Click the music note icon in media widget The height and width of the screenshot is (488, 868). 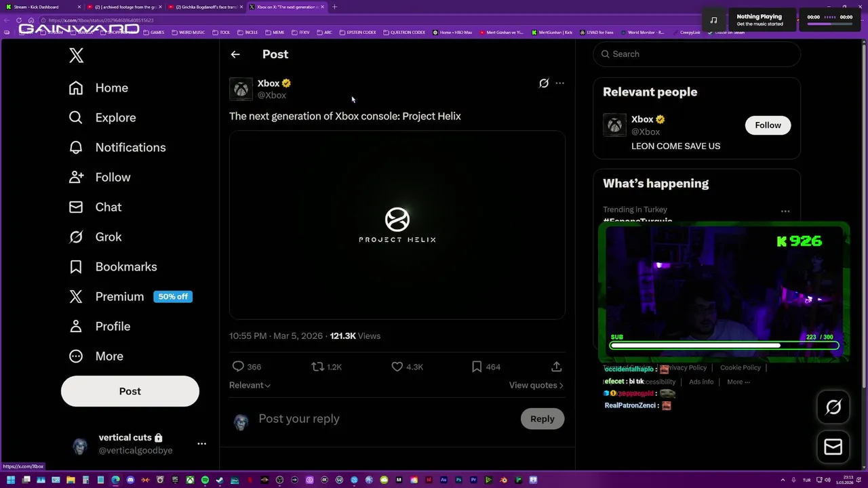[713, 20]
